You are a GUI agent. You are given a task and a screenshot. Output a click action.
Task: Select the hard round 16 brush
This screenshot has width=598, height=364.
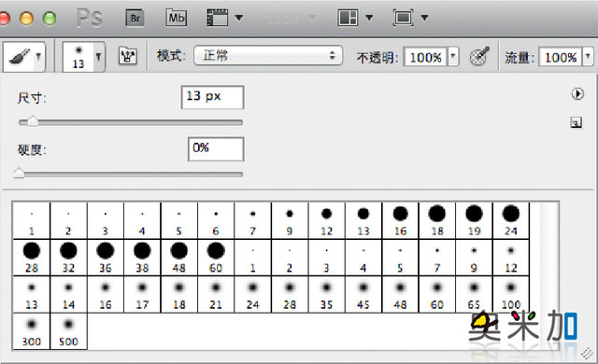(x=401, y=220)
